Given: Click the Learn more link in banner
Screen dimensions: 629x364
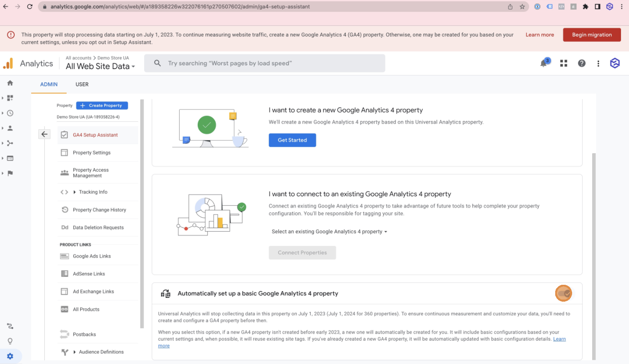Looking at the screenshot, I should 540,35.
